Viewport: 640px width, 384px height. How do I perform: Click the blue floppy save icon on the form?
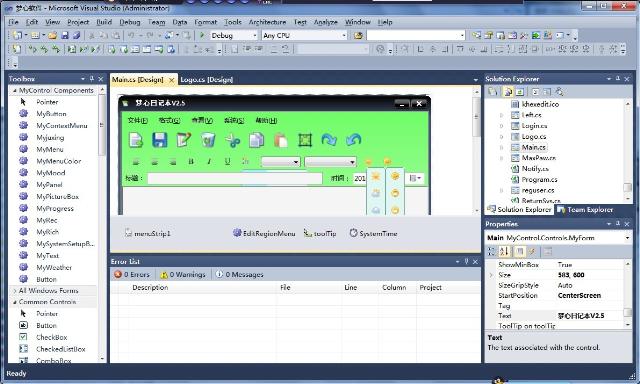pyautogui.click(x=160, y=140)
